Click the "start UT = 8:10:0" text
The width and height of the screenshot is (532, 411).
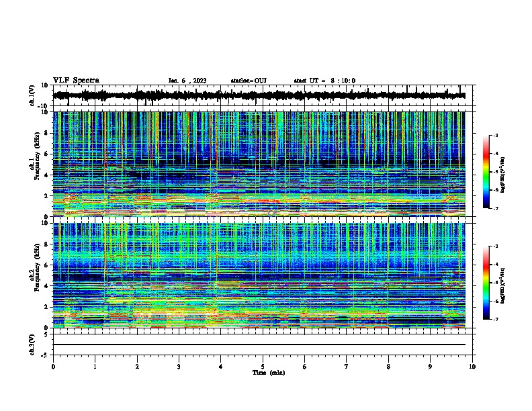(x=324, y=81)
